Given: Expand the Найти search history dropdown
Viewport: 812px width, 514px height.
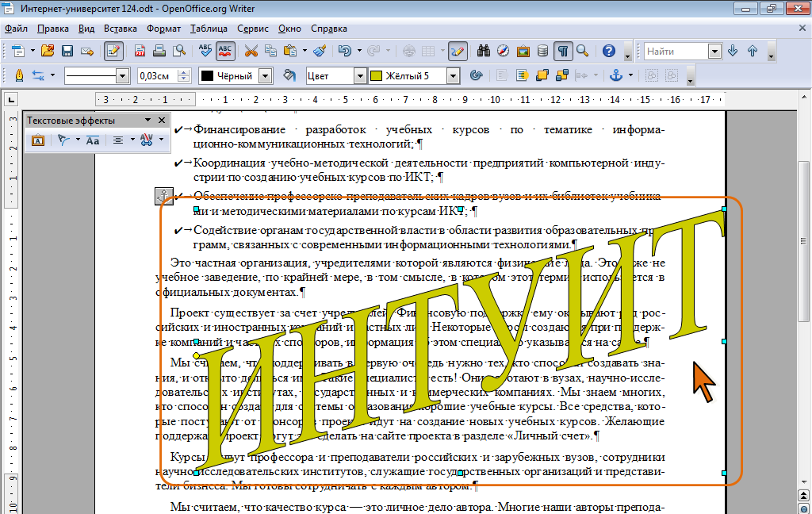Looking at the screenshot, I should 715,52.
